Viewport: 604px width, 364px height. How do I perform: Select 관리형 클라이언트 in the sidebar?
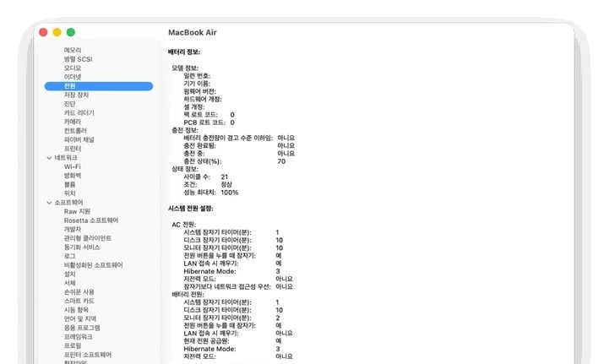(x=88, y=238)
